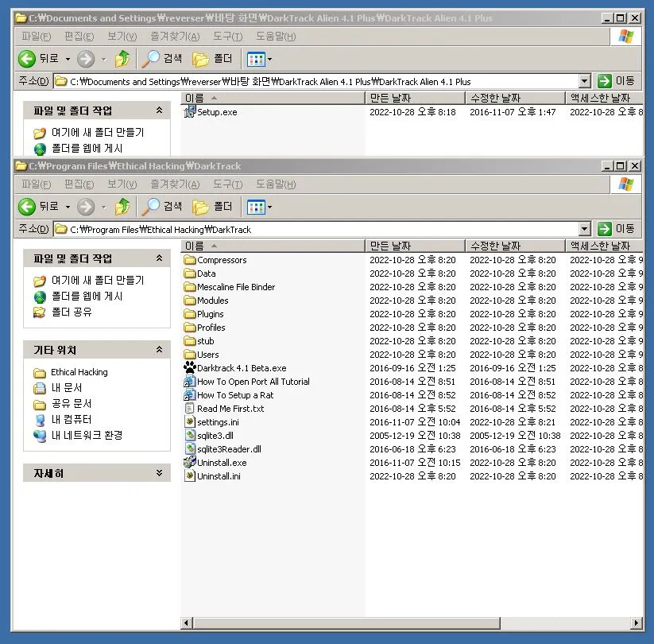Screen dimensions: 654x644
Task: Click 이동 Go button in top window
Action: (616, 81)
